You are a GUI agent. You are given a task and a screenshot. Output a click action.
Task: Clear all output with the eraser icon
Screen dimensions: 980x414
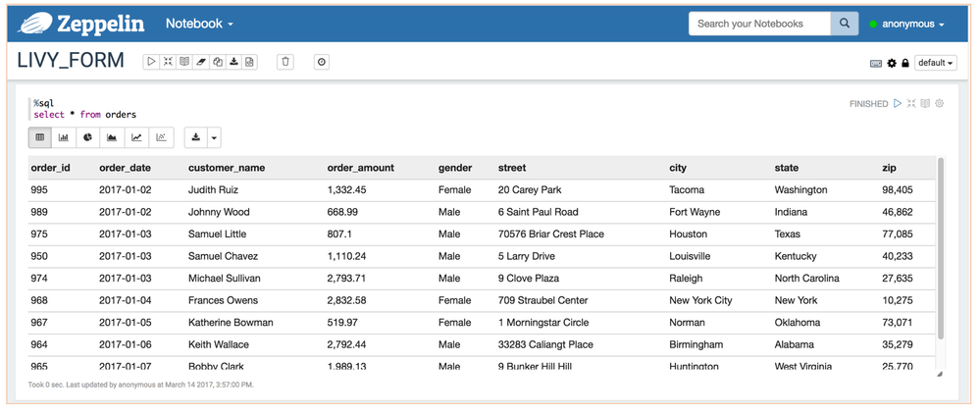pos(200,61)
